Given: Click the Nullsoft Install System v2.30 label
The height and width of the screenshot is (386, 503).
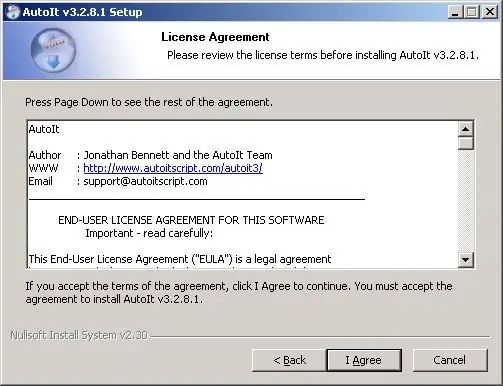Looking at the screenshot, I should point(79,335).
